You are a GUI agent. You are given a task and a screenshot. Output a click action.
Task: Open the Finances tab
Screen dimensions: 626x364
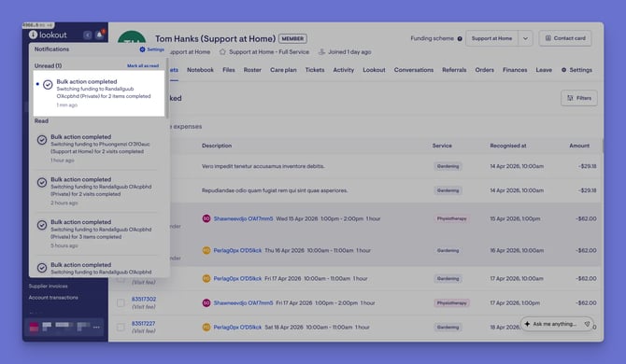click(x=515, y=70)
